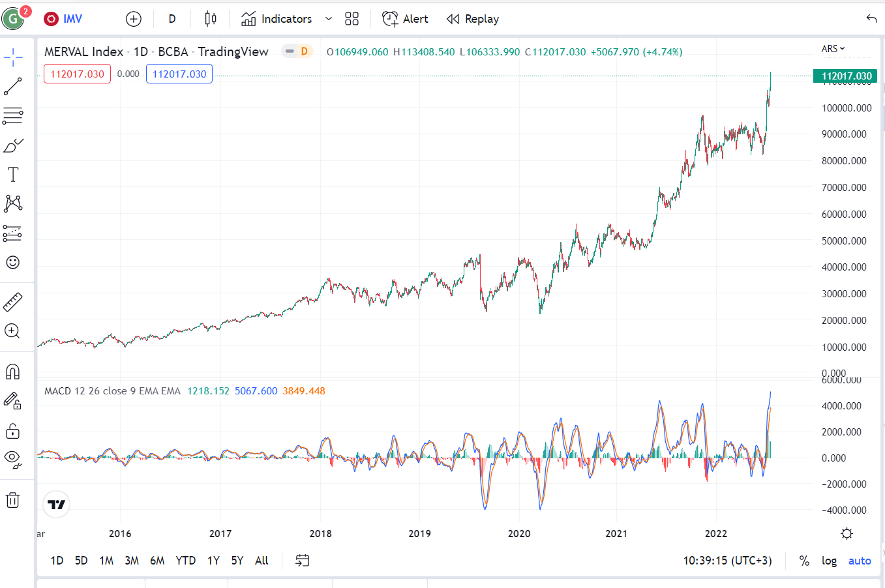The image size is (885, 588).
Task: Open the D interval dropdown
Action: [172, 19]
